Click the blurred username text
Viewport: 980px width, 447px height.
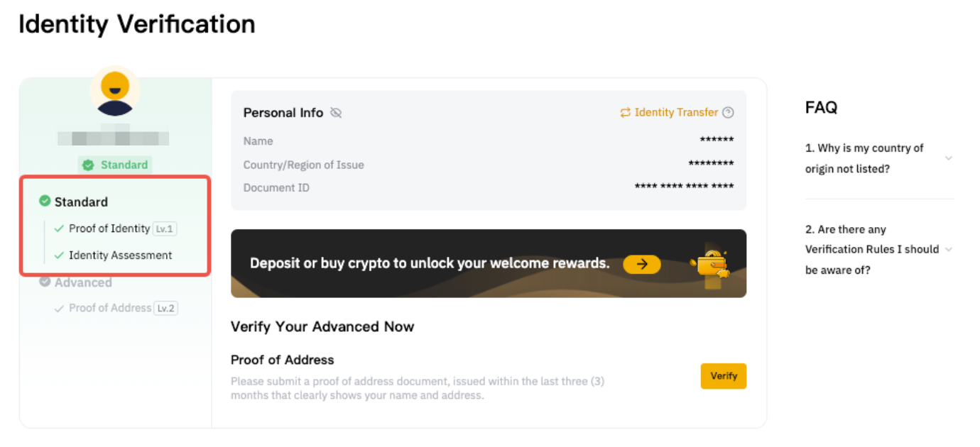pyautogui.click(x=114, y=138)
